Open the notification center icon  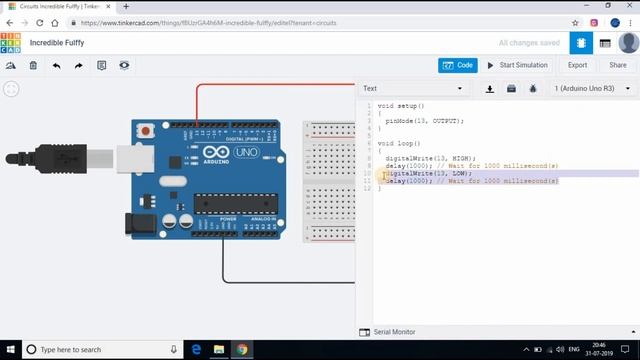pyautogui.click(x=625, y=349)
